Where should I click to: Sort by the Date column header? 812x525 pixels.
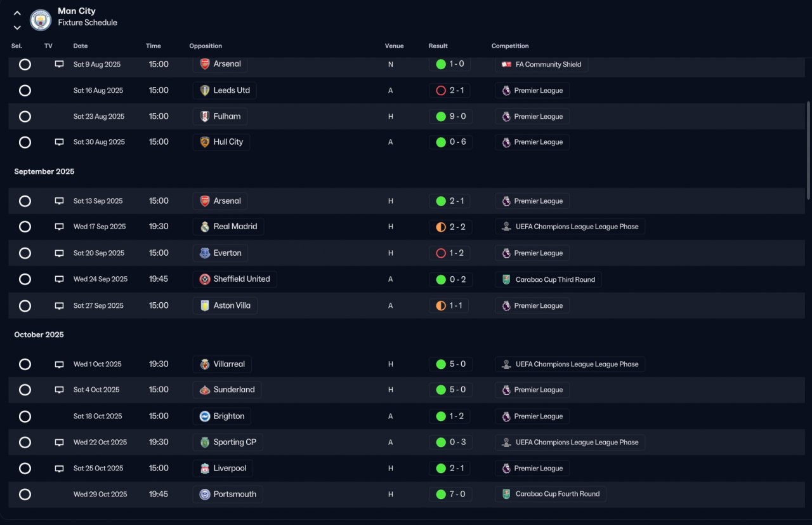(81, 46)
